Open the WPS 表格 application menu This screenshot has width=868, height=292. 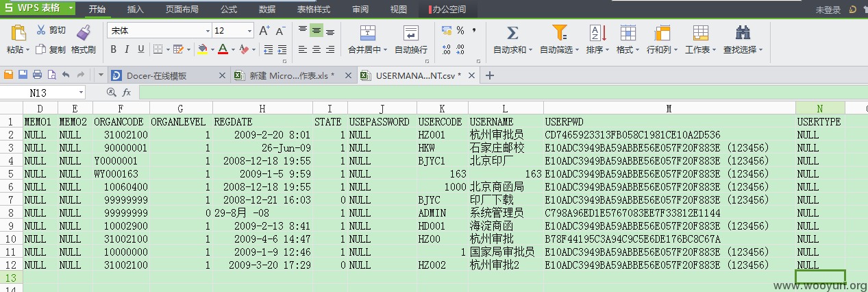(x=38, y=8)
